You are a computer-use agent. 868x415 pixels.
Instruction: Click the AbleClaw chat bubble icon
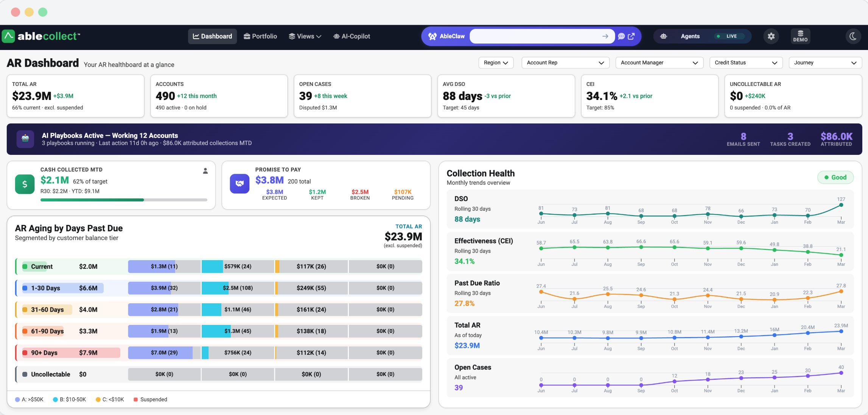[621, 36]
